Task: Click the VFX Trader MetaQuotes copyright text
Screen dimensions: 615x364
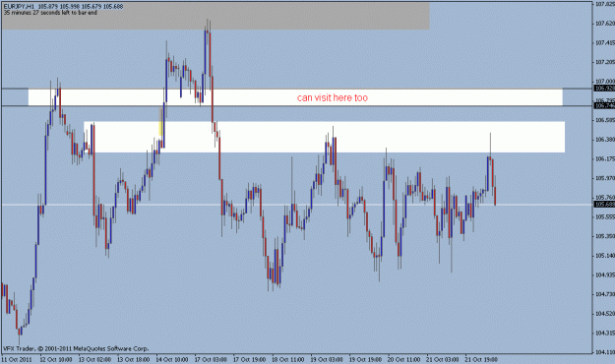Action: click(76, 348)
